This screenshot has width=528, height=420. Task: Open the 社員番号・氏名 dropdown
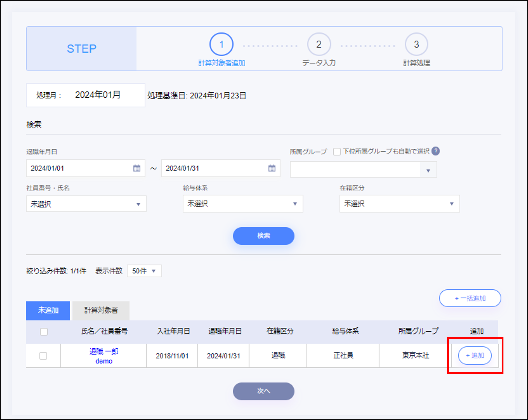(86, 204)
